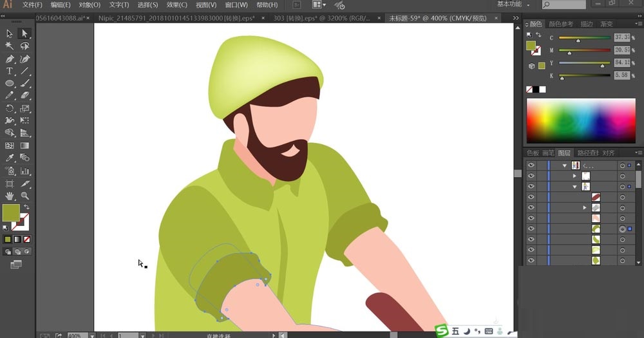Open the 效果(C) menu

point(176,5)
